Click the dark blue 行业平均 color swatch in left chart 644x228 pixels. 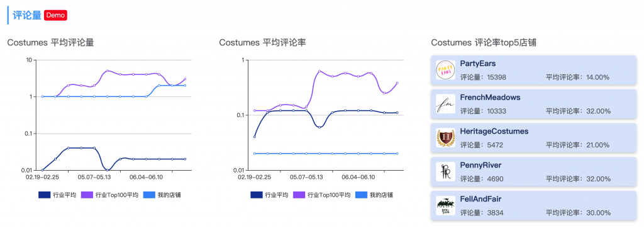pyautogui.click(x=45, y=195)
